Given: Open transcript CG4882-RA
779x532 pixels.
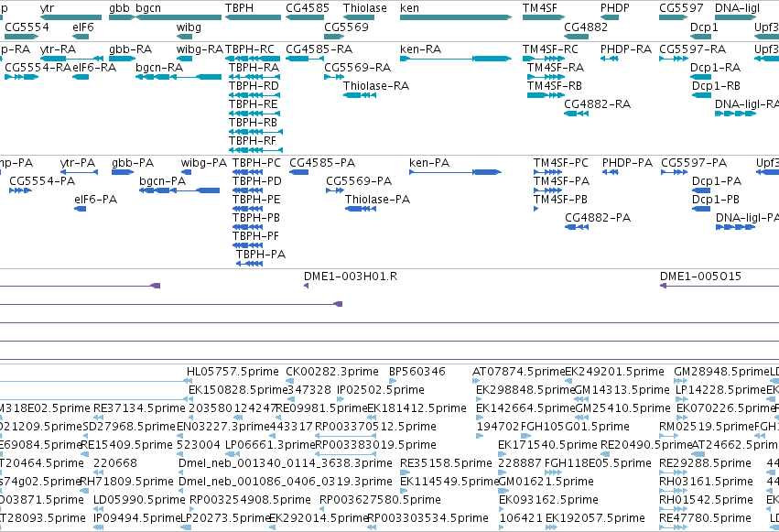Looking at the screenshot, I should (x=597, y=104).
